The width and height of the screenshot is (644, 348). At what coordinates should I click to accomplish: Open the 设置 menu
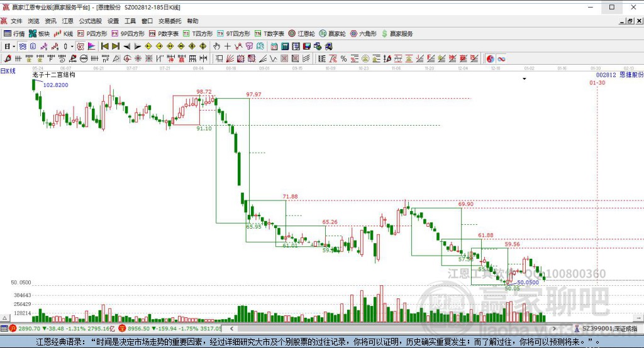(113, 21)
